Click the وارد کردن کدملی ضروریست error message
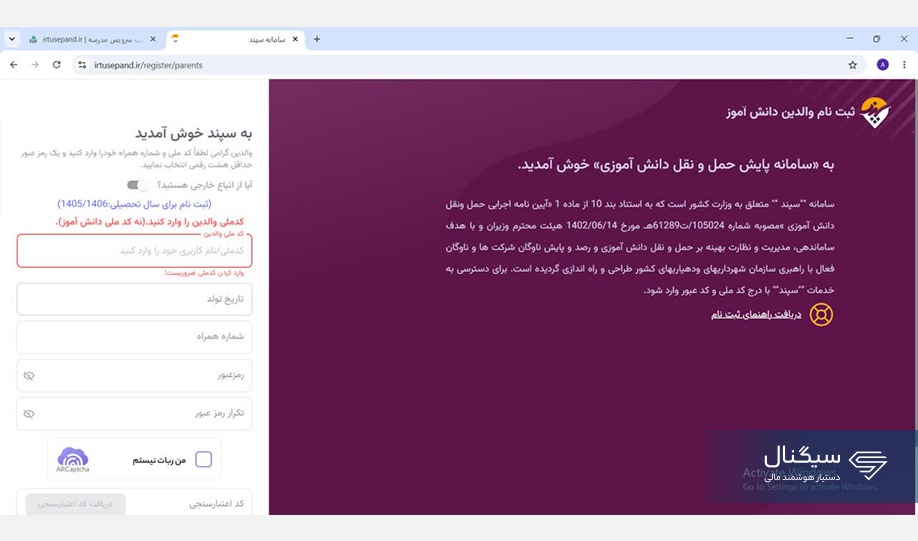This screenshot has height=541, width=918. point(204,273)
